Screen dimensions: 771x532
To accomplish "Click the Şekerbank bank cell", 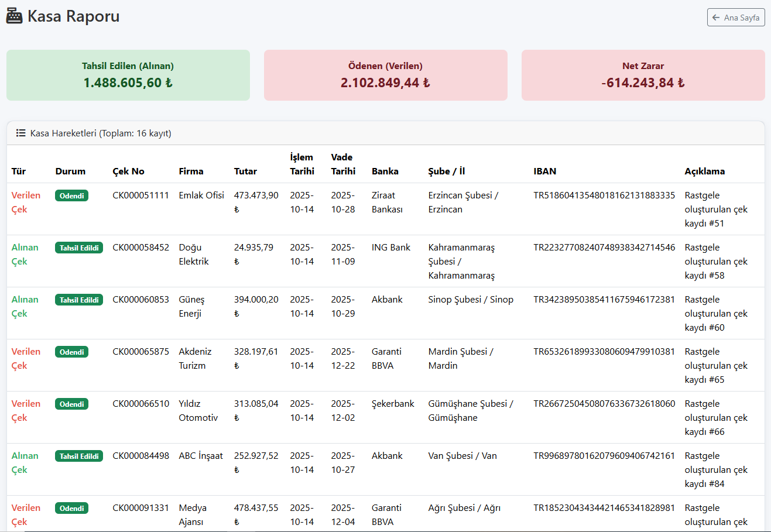I will coord(392,404).
